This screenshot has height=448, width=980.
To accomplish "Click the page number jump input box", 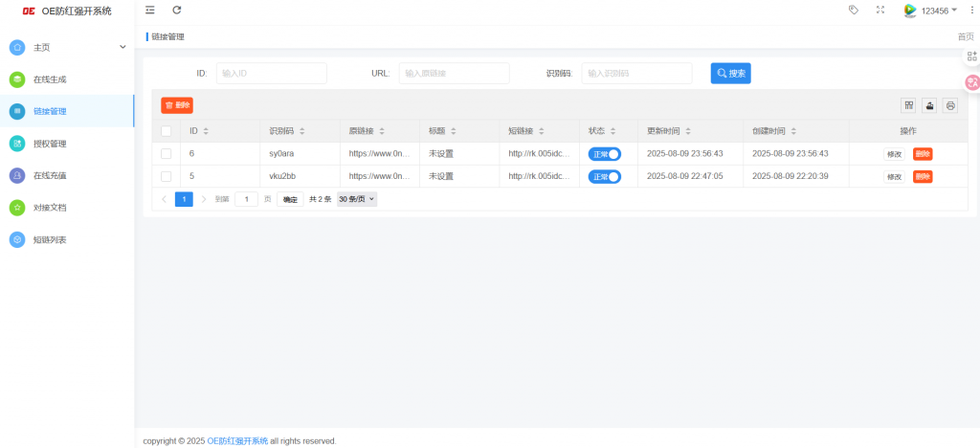I will 246,199.
